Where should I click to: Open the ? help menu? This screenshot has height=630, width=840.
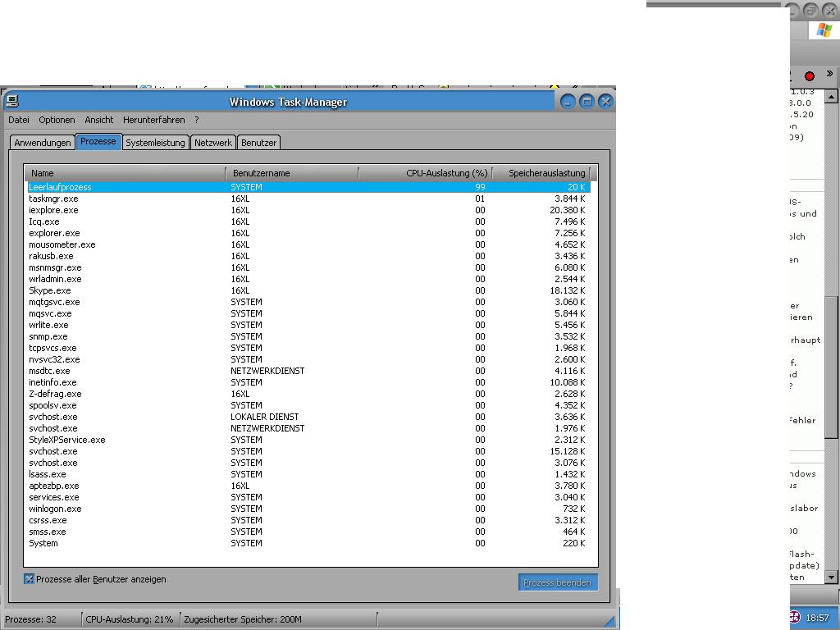click(197, 120)
